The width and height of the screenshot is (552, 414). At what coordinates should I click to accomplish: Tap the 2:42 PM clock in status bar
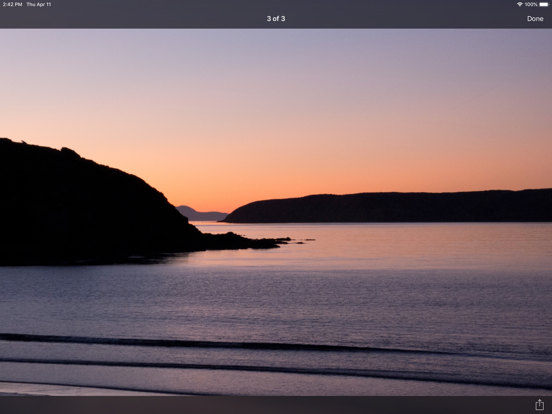coord(12,4)
